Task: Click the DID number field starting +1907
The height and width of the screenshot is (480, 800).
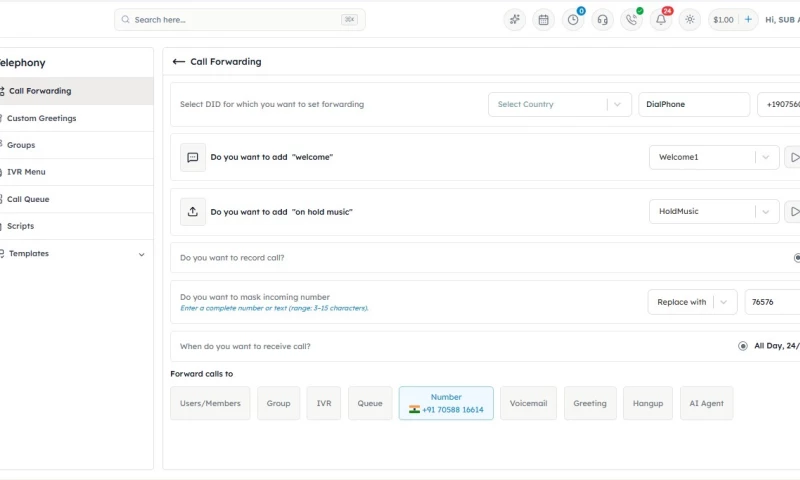Action: pos(779,105)
